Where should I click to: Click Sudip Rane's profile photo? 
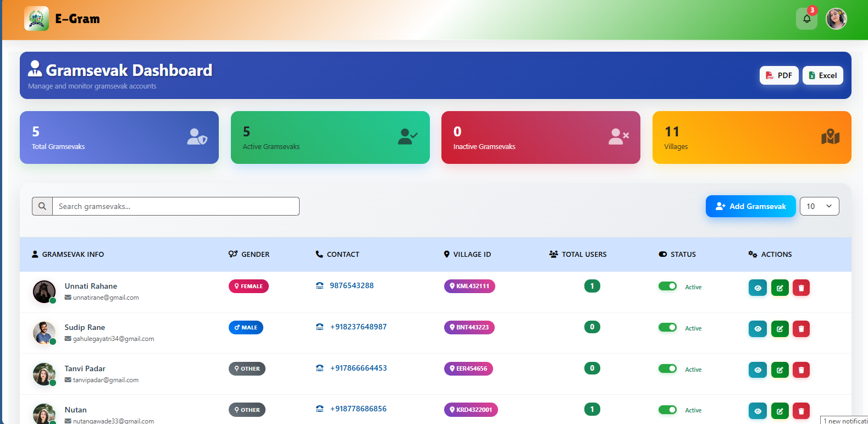click(44, 333)
